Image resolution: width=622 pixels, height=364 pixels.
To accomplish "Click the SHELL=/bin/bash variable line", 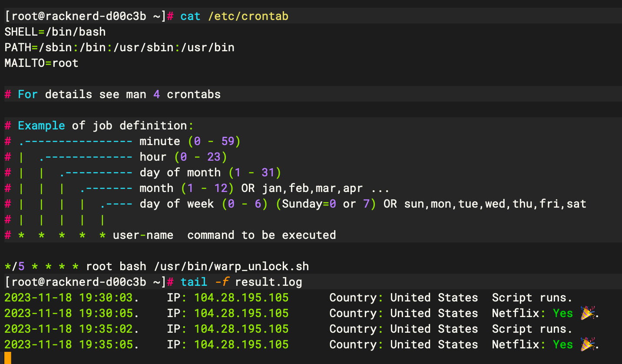I will [54, 31].
